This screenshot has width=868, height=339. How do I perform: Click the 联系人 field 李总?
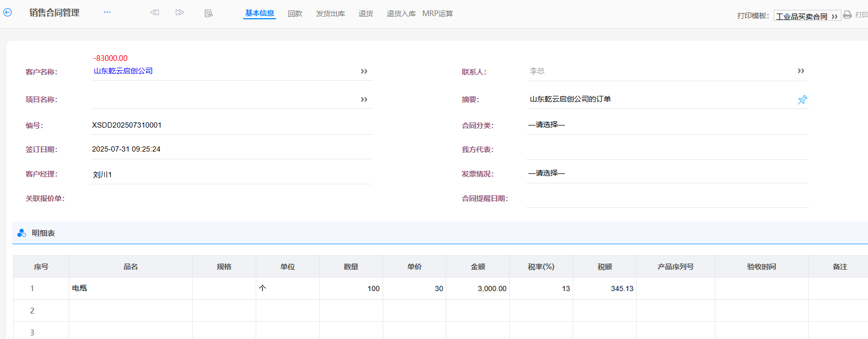point(661,71)
